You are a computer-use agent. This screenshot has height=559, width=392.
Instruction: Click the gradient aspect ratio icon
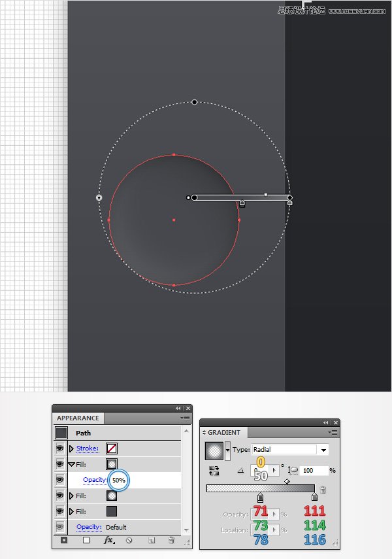coord(293,471)
